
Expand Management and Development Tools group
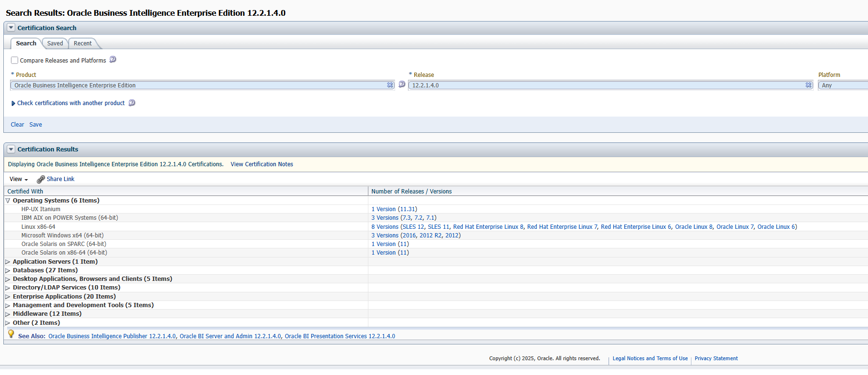click(x=8, y=305)
